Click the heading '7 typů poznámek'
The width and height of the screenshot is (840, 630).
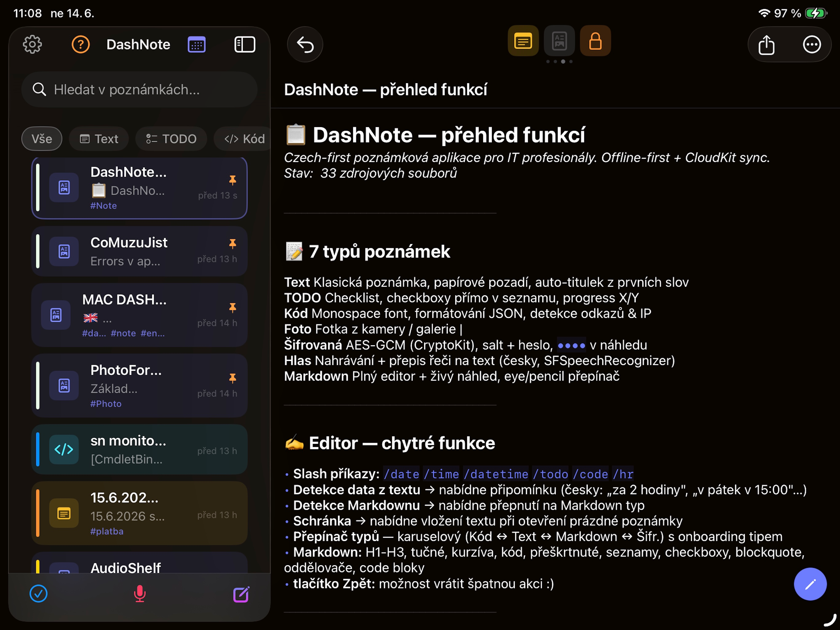379,252
